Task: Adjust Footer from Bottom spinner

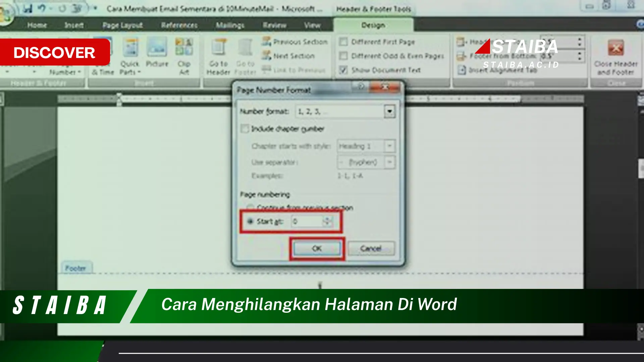Action: [579, 56]
